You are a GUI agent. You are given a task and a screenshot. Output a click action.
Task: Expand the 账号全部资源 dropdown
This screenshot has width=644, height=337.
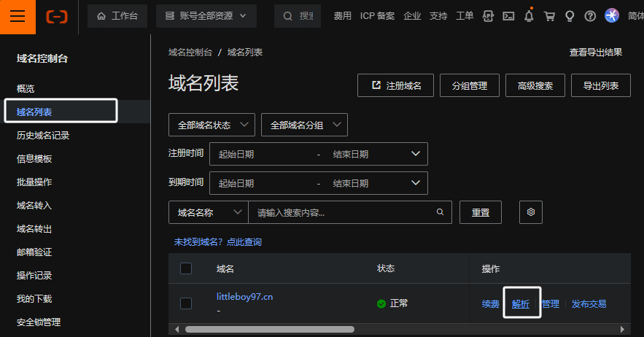pos(206,16)
